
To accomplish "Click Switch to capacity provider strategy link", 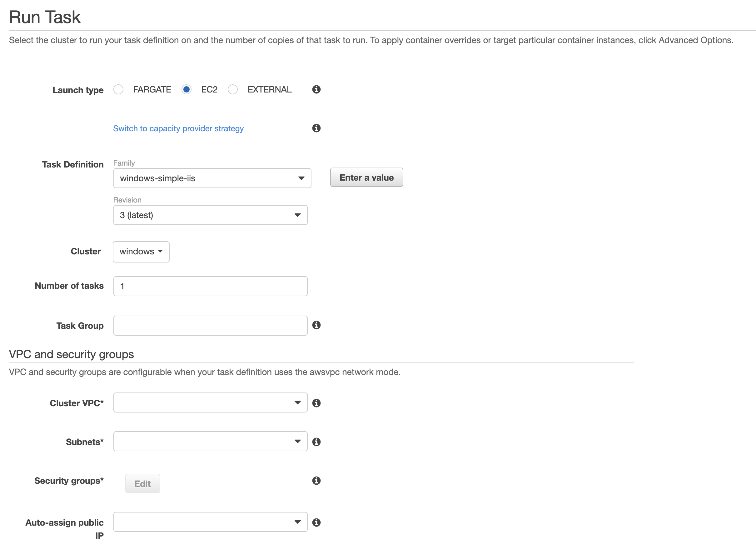I will pos(178,128).
